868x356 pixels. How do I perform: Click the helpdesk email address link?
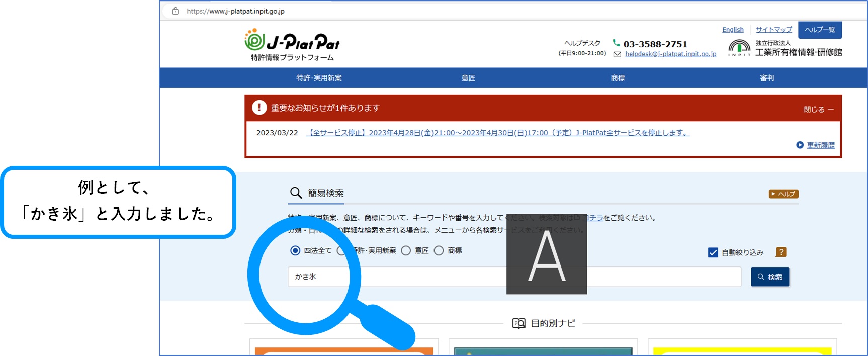(x=670, y=54)
